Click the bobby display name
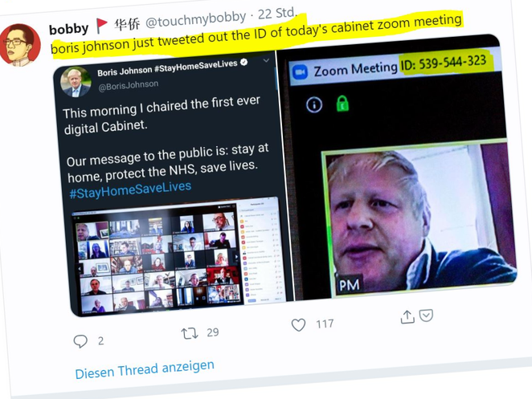The width and height of the screenshot is (532, 399). pos(69,28)
